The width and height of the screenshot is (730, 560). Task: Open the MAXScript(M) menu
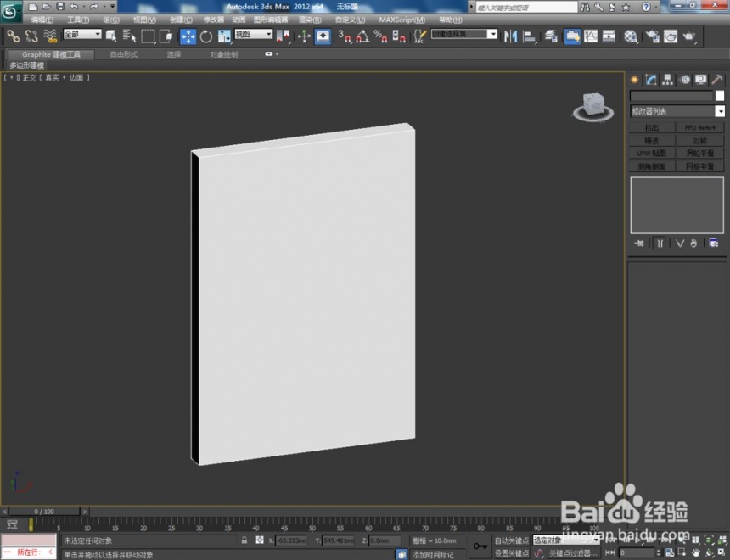pos(401,20)
